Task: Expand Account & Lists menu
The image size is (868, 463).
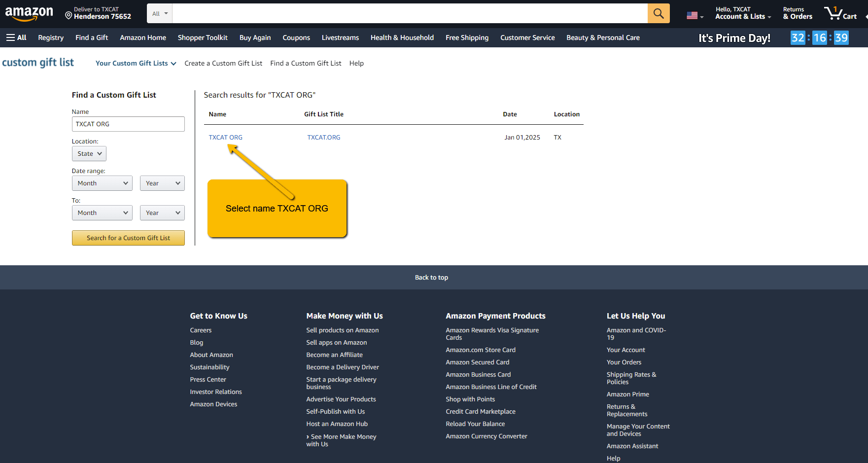Action: pyautogui.click(x=743, y=13)
